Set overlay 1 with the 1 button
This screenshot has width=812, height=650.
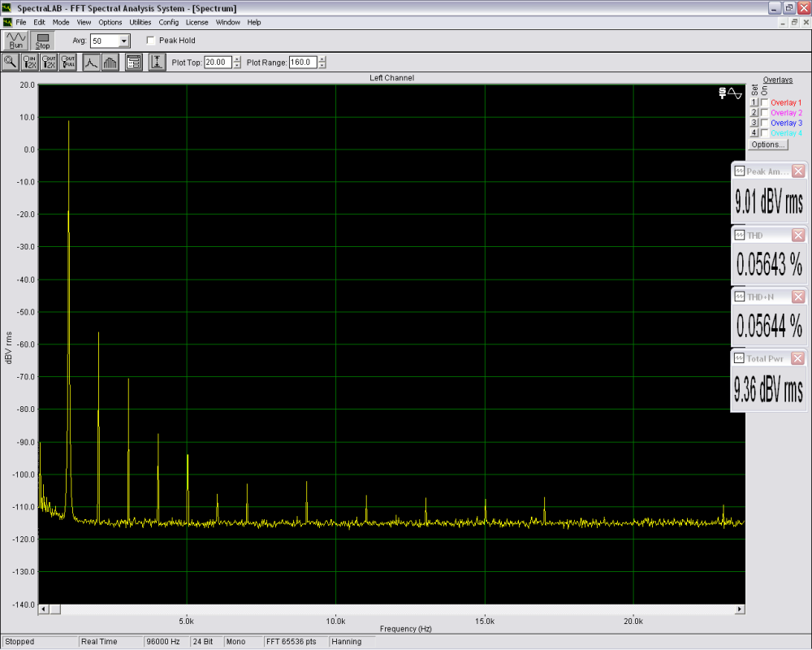[754, 102]
